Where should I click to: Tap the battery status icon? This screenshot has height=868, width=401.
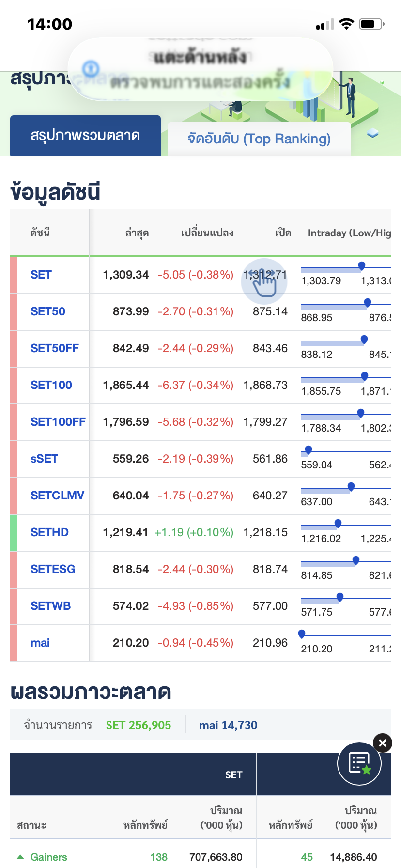coord(371,24)
